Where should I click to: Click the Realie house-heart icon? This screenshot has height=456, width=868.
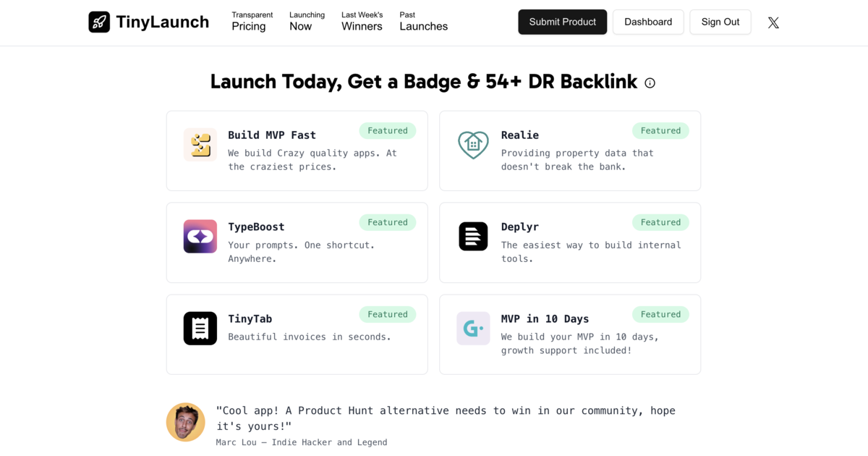[473, 145]
